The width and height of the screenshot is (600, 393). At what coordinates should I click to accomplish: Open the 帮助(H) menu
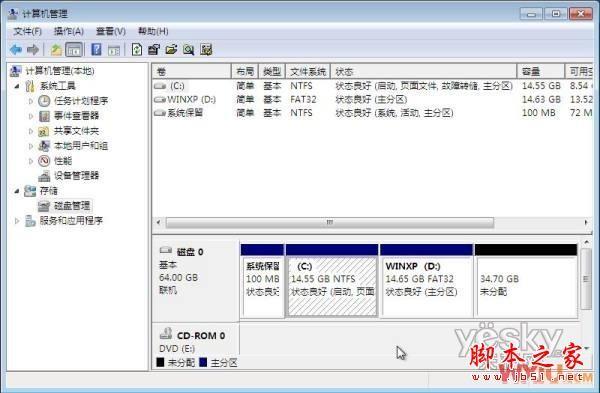tap(153, 31)
